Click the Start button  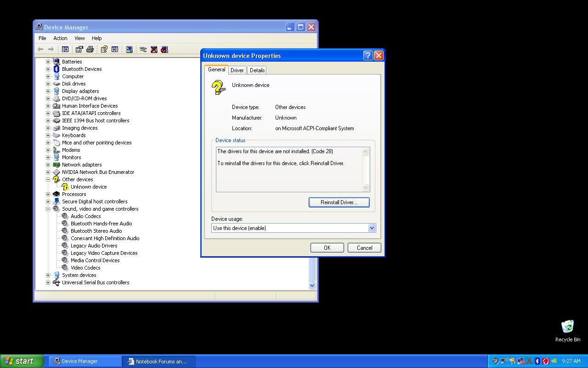tap(22, 361)
